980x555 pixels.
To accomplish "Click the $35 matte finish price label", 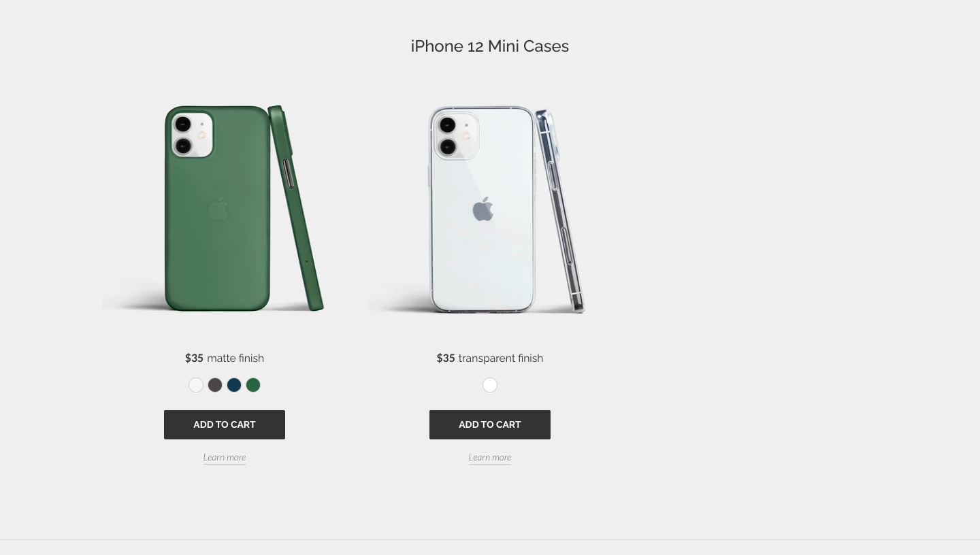I will (x=225, y=358).
